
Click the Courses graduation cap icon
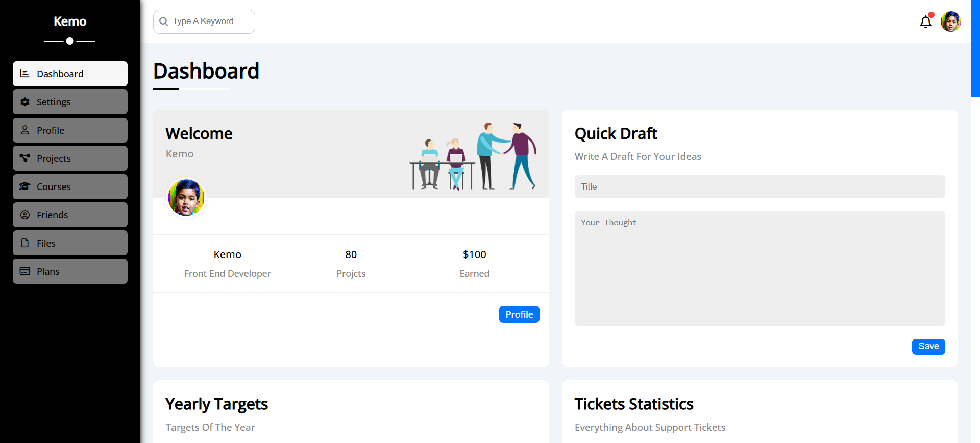(24, 186)
